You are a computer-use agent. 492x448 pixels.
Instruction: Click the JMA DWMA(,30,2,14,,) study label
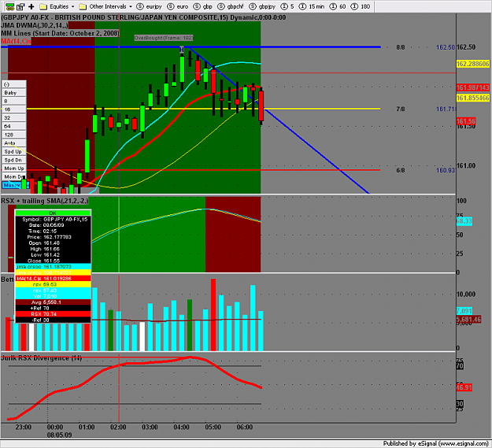35,25
